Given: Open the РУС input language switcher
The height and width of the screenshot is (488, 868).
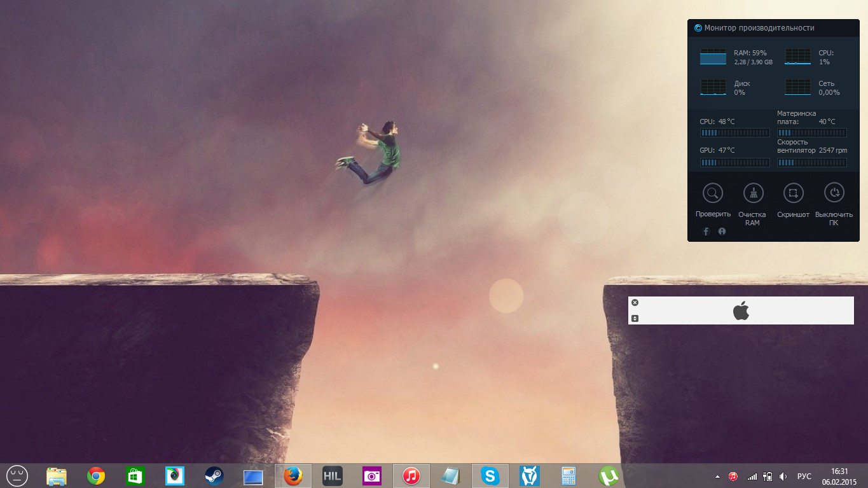Looking at the screenshot, I should pyautogui.click(x=804, y=477).
